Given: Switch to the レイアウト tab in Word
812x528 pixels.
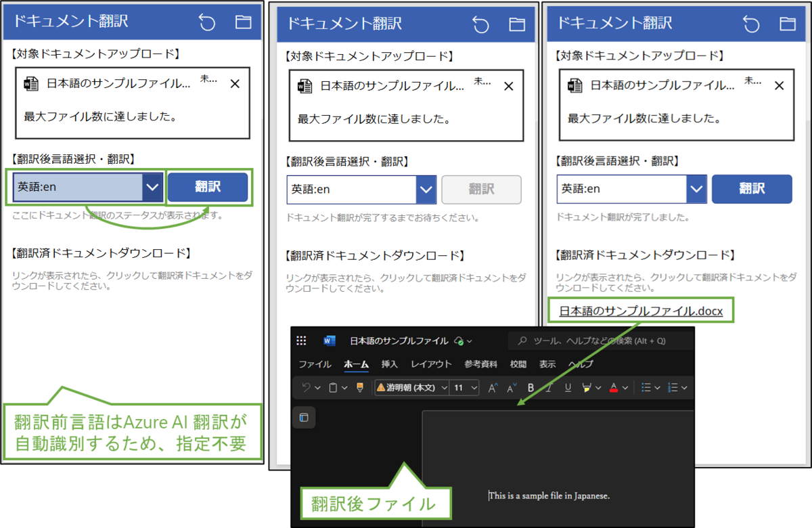Looking at the screenshot, I should pyautogui.click(x=431, y=364).
